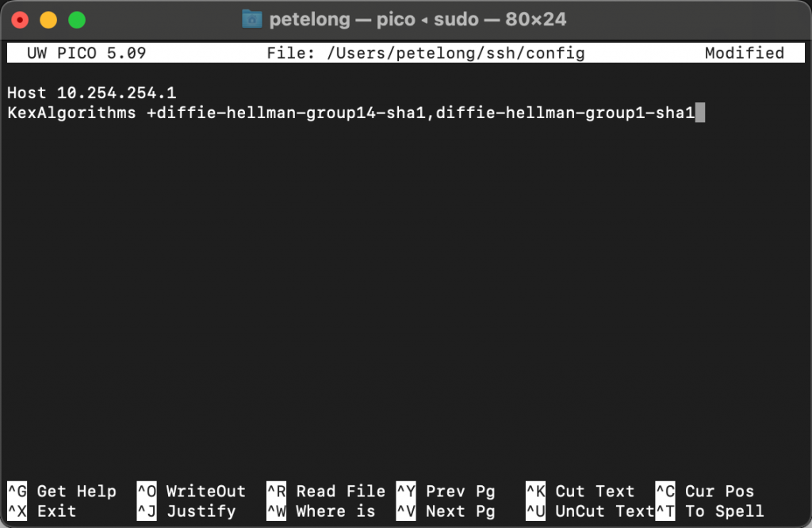Click the Prev Pg command label

pos(461,491)
